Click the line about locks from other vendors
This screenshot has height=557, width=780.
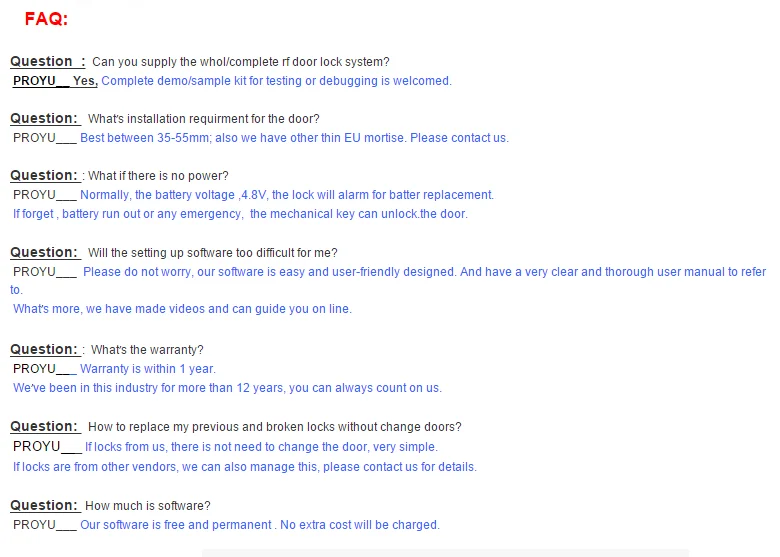coord(245,467)
